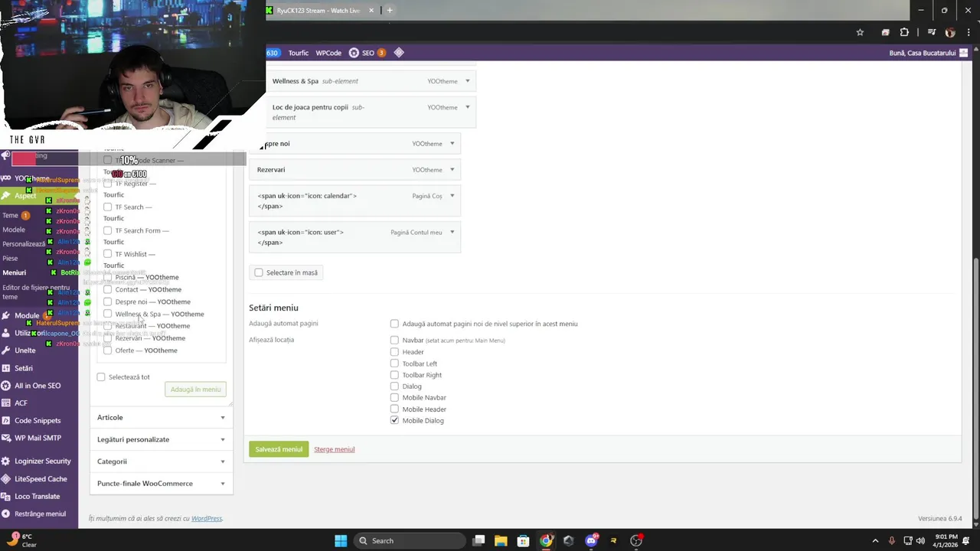Switch to the RyuCK123 Stream browser tab
This screenshot has height=551, width=980.
(318, 11)
